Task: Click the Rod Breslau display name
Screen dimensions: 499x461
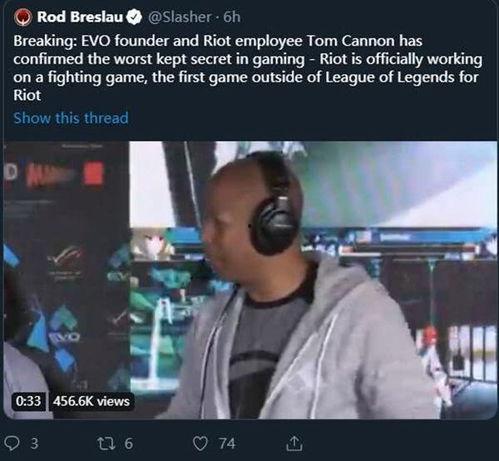Action: coord(80,17)
